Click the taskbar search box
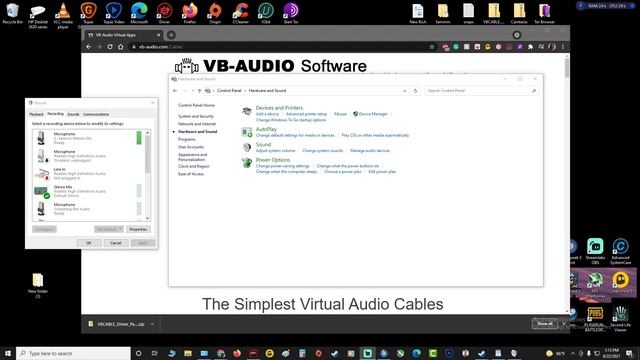 [73, 353]
